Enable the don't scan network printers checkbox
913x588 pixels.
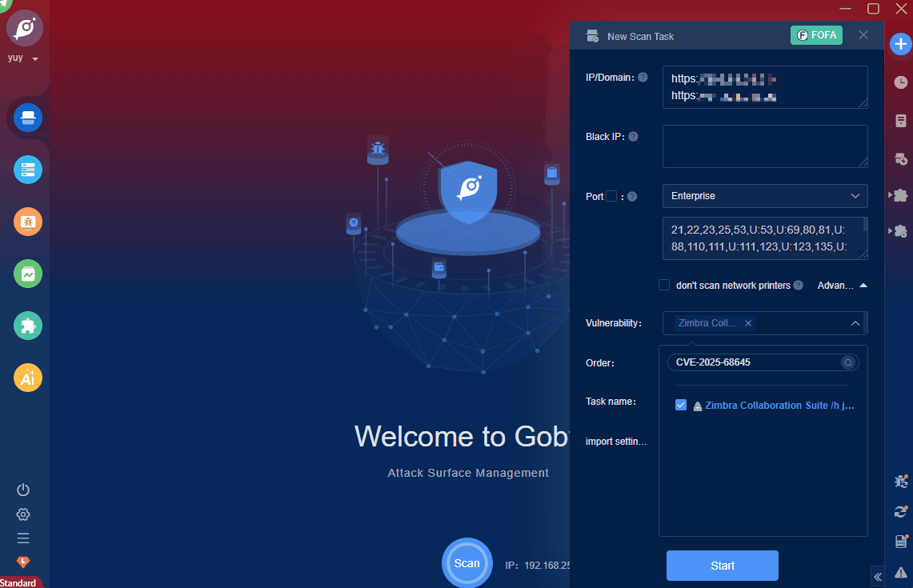[x=664, y=285]
